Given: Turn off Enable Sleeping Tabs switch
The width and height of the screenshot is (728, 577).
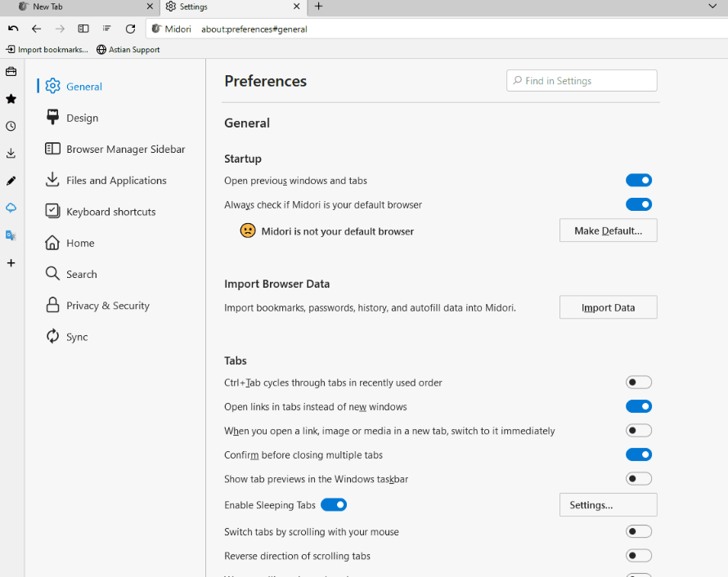Looking at the screenshot, I should coord(334,505).
